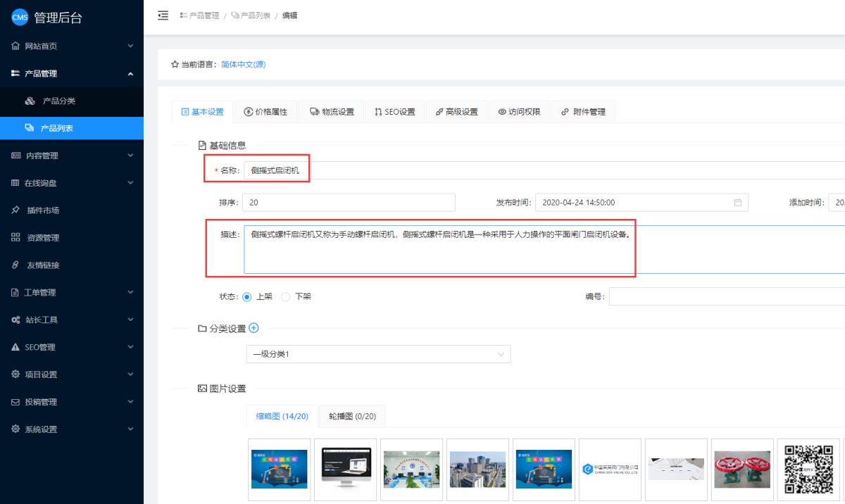Expand the 内容管理 sidebar menu
The height and width of the screenshot is (504, 845).
coord(71,156)
